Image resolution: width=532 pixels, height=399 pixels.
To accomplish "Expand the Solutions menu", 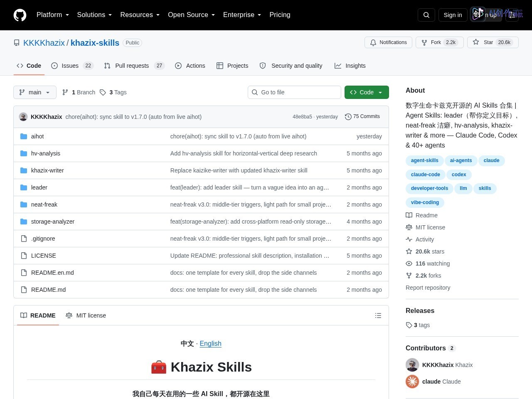I will pyautogui.click(x=94, y=15).
